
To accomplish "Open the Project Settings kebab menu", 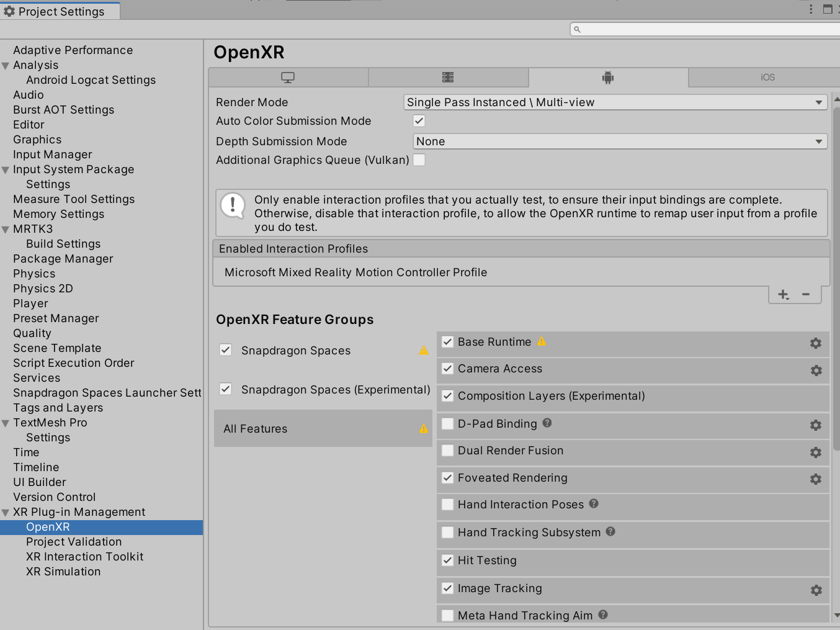I will 811,9.
